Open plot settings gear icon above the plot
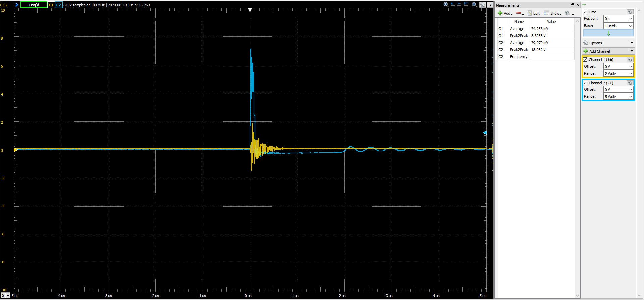 click(x=482, y=5)
